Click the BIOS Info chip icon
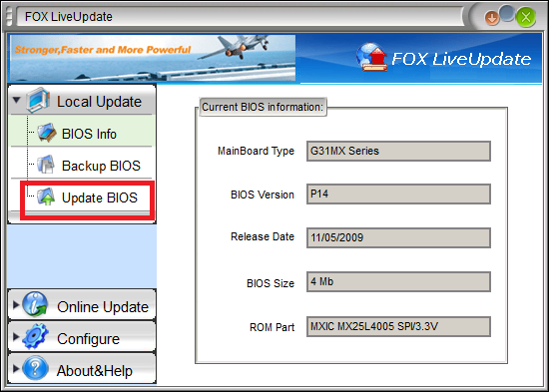549x392 pixels. click(x=47, y=133)
